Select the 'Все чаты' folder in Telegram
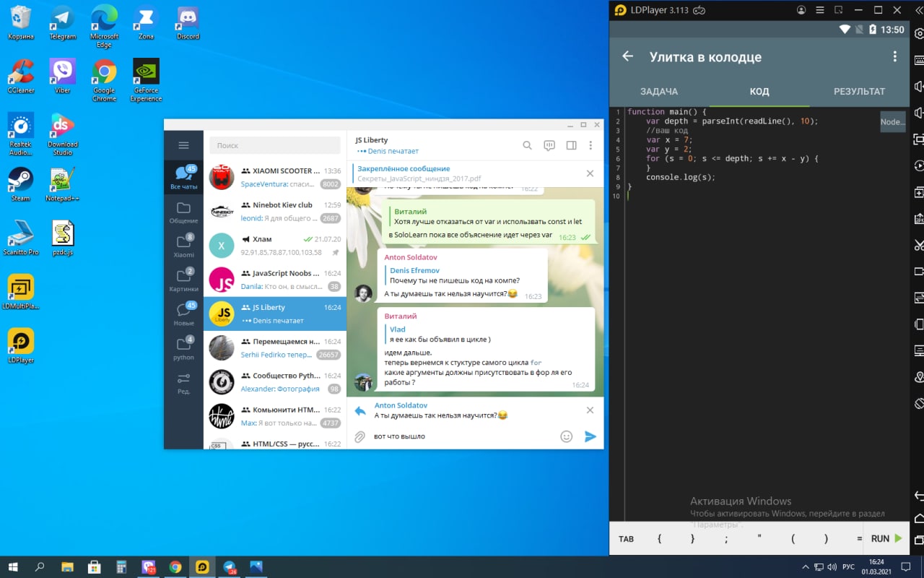The height and width of the screenshot is (578, 924). (x=183, y=177)
